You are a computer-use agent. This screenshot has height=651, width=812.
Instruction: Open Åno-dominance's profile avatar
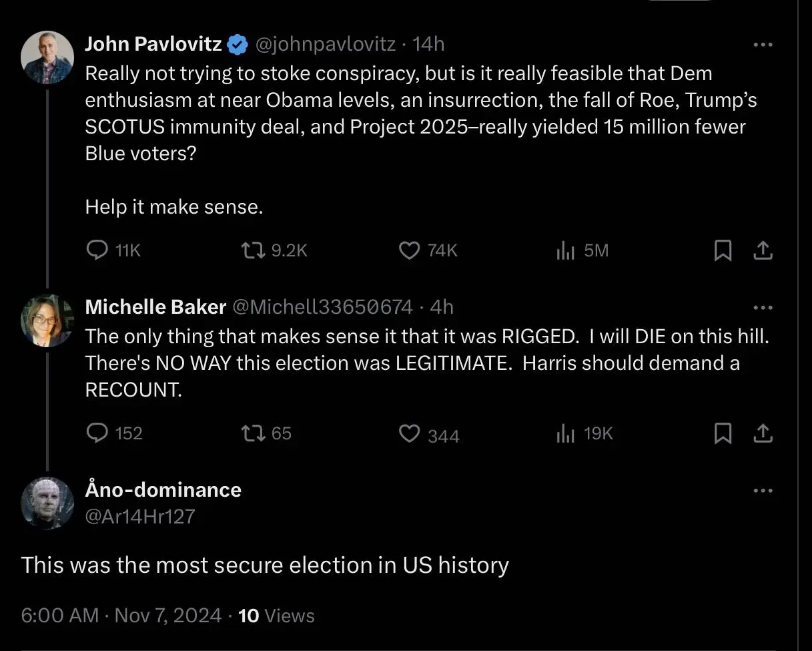pyautogui.click(x=47, y=502)
